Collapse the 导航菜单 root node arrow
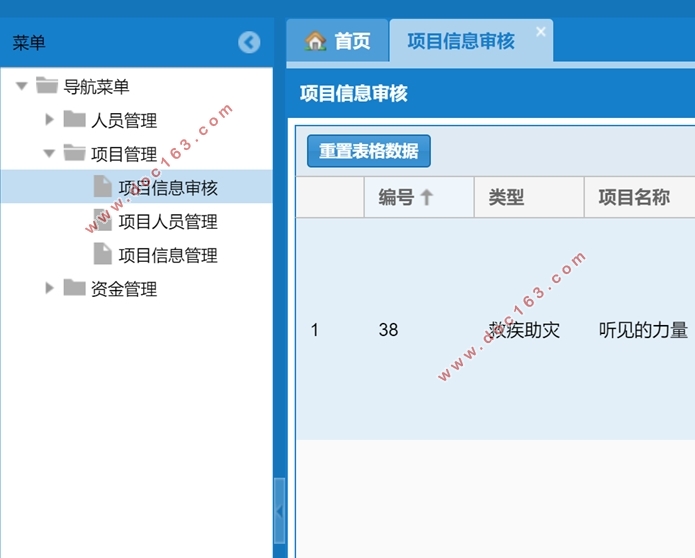 click(22, 86)
